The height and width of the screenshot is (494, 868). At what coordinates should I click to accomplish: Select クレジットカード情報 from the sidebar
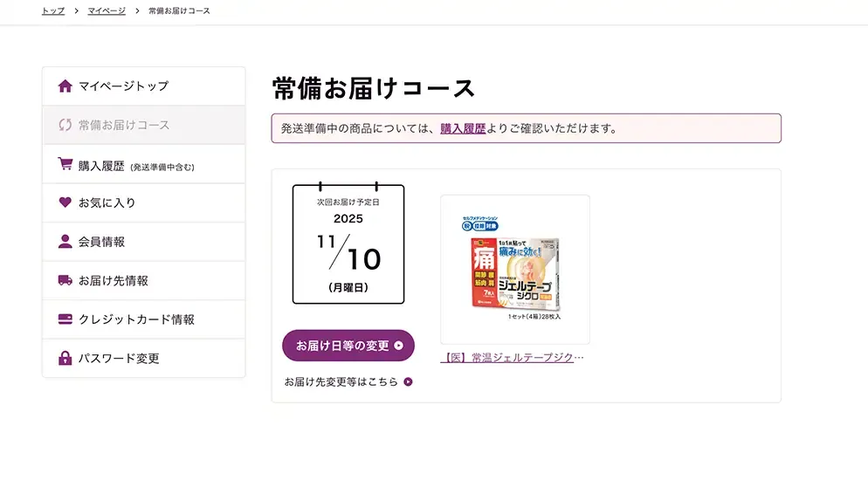(143, 319)
